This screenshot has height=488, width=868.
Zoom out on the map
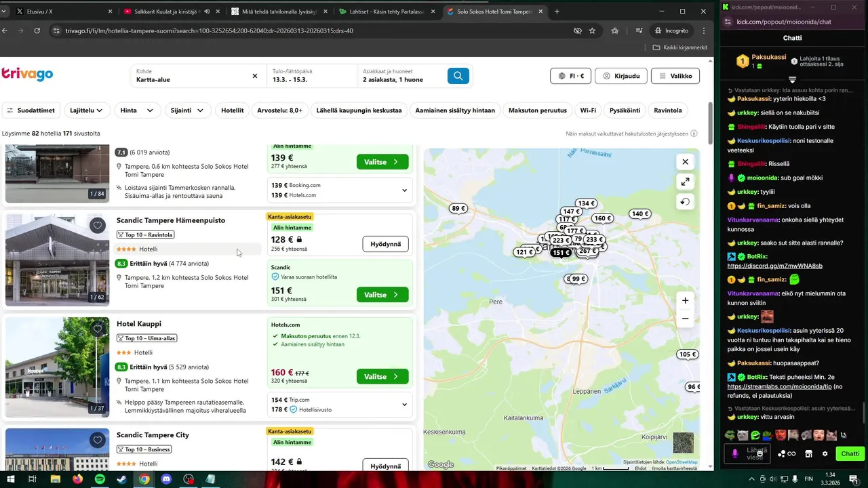(685, 319)
